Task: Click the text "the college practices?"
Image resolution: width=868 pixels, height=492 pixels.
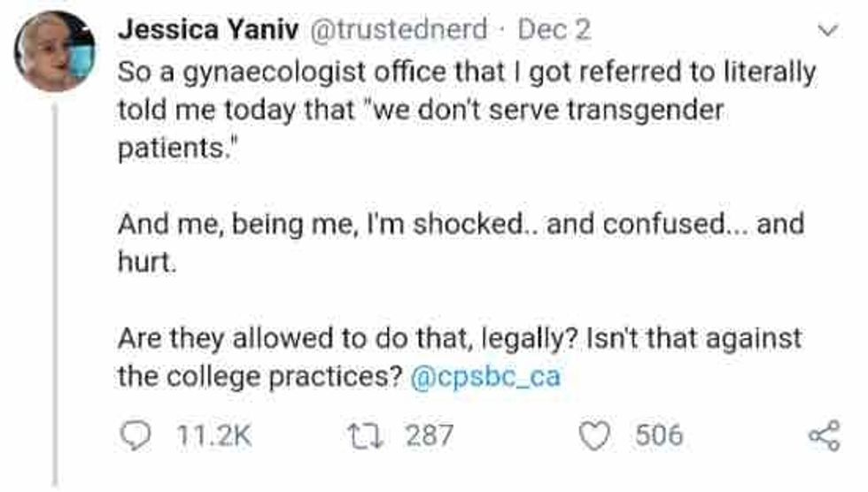Action: (260, 377)
